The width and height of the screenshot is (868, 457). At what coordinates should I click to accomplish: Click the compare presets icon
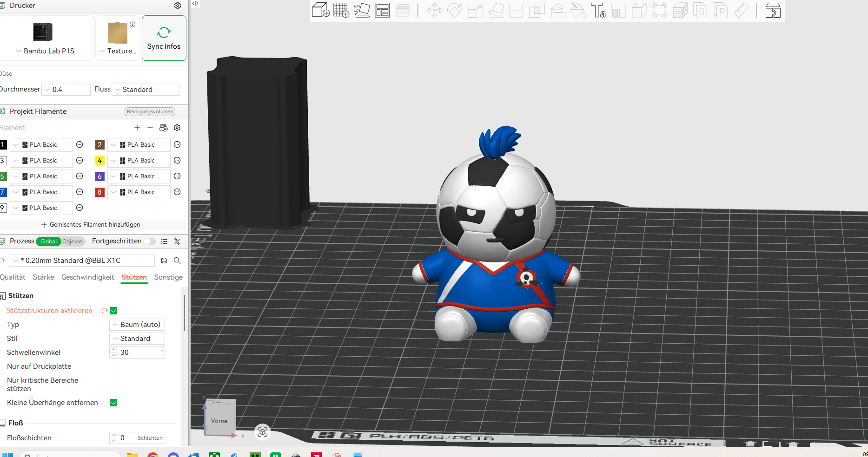(177, 242)
